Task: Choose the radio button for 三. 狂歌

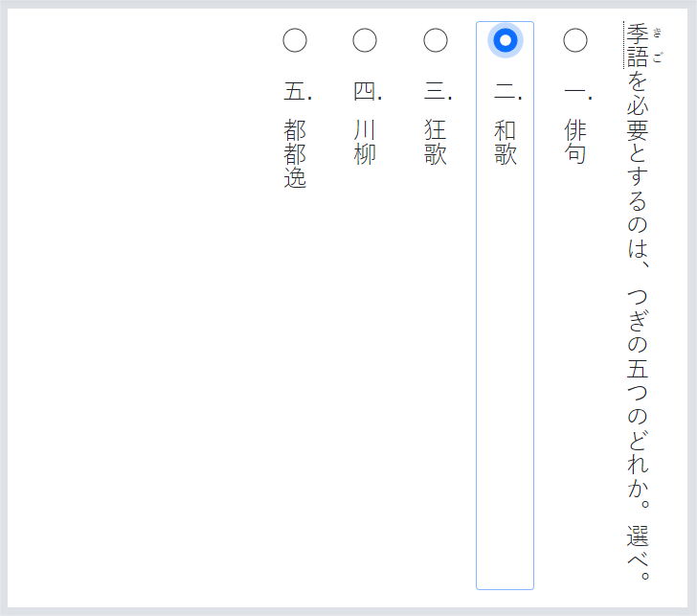Action: point(436,40)
